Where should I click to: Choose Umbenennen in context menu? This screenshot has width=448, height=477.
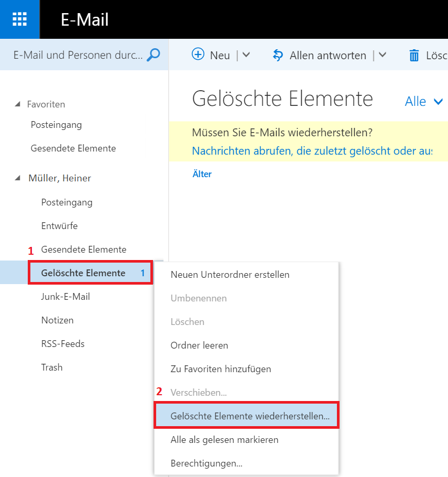[246, 298]
